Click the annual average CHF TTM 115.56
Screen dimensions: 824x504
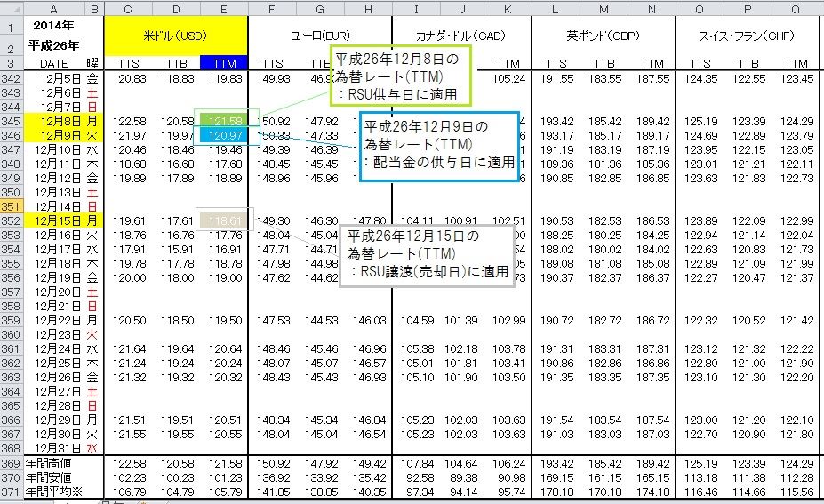pyautogui.click(x=796, y=492)
